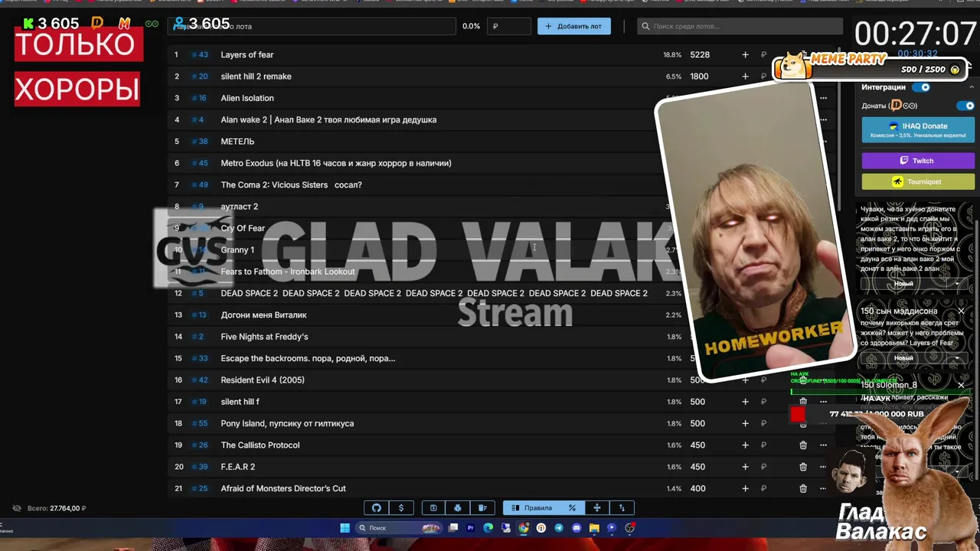
Task: Open Microsoft Edge from taskbar
Action: tap(488, 528)
